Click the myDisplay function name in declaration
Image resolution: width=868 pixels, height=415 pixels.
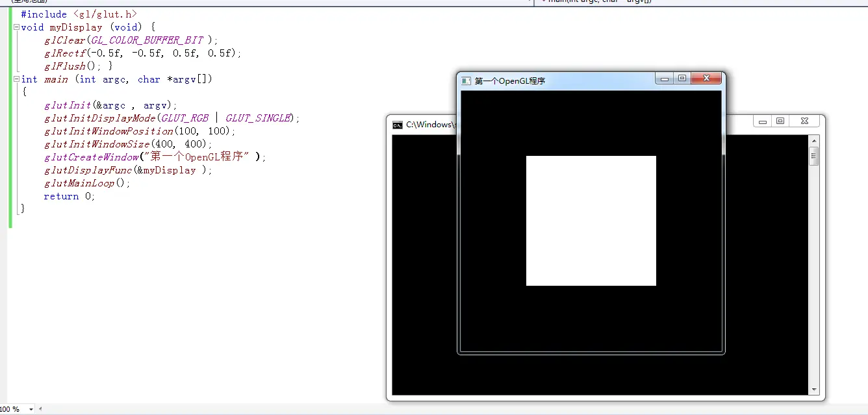pos(76,27)
